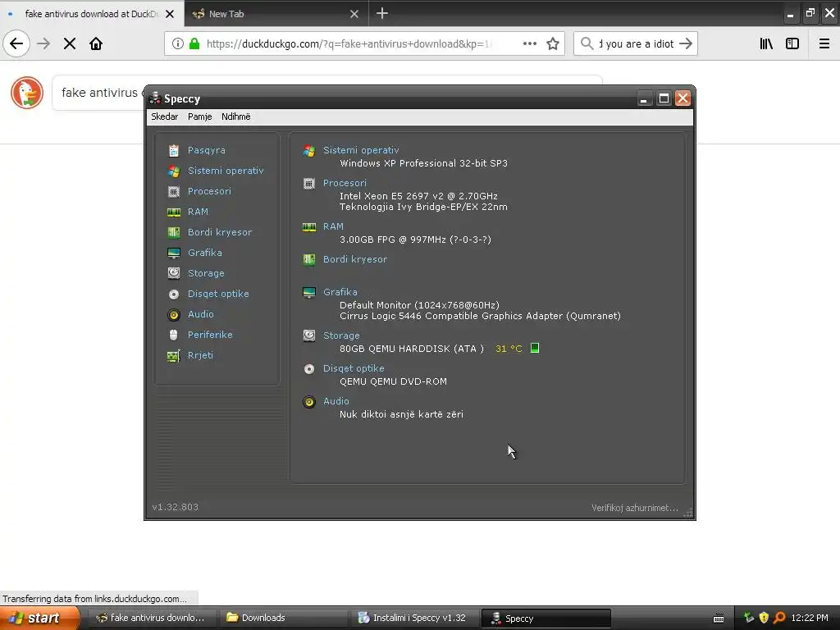The width and height of the screenshot is (840, 630).
Task: Go to Firefox home page icon
Action: (96, 43)
